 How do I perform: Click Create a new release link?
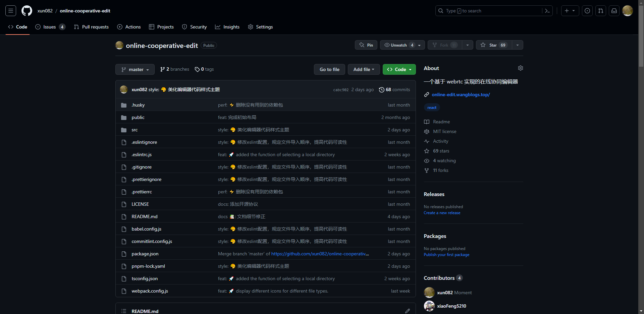coord(442,213)
